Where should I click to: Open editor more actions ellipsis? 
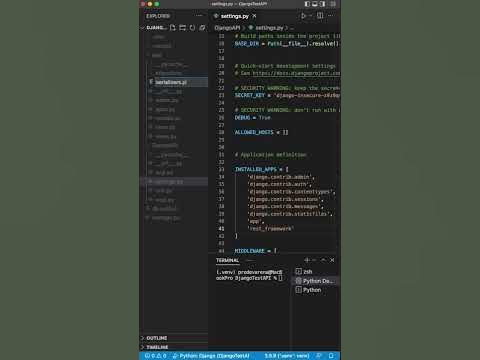[x=330, y=16]
